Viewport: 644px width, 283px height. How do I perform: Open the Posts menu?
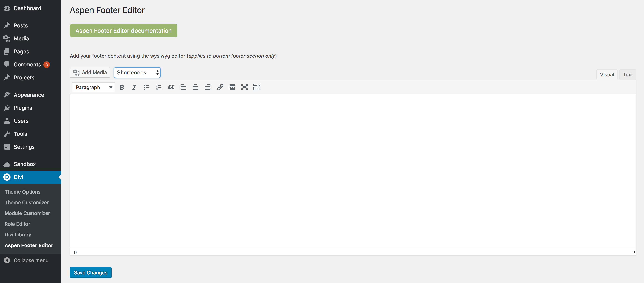tap(30, 25)
